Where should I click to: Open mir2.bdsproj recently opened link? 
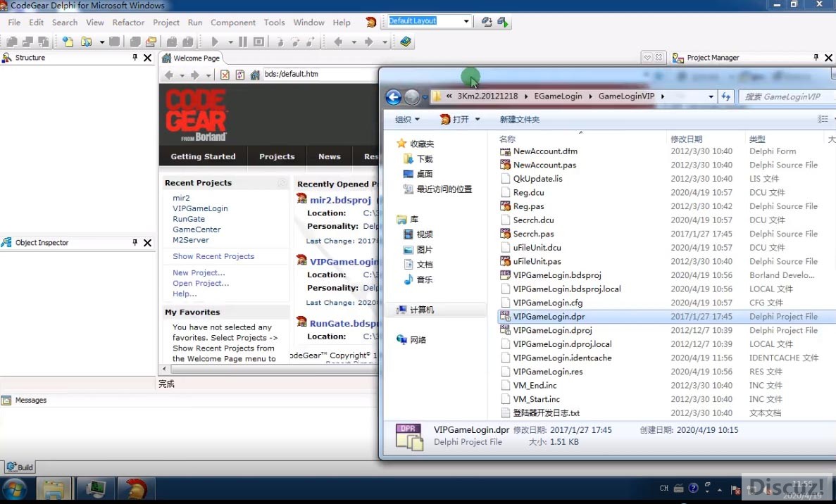click(340, 200)
